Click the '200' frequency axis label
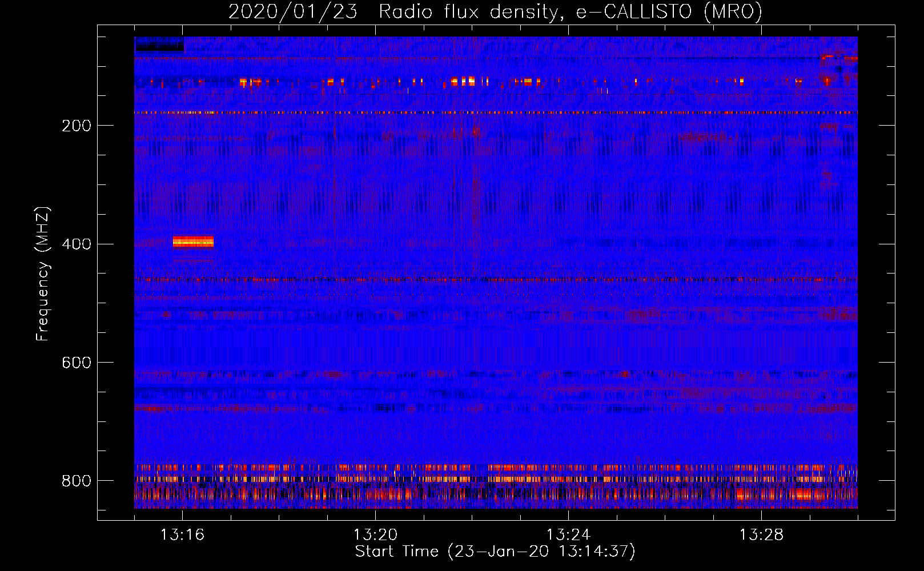 point(77,126)
